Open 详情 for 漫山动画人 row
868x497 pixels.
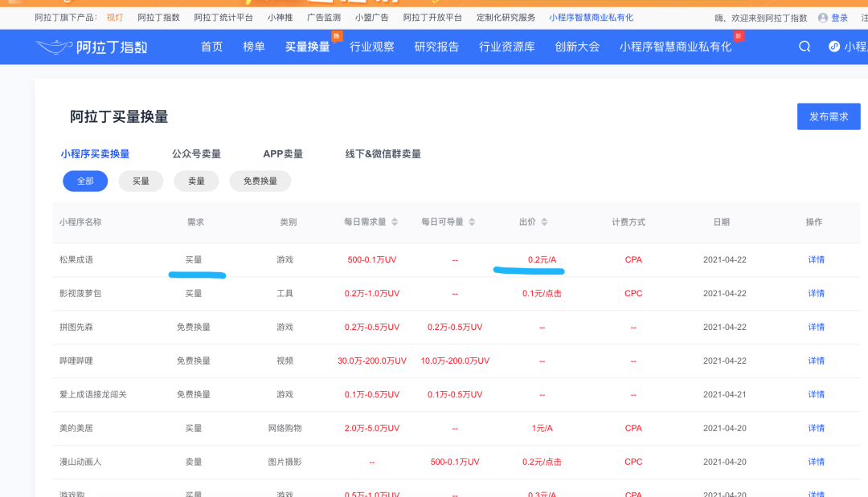coord(816,462)
